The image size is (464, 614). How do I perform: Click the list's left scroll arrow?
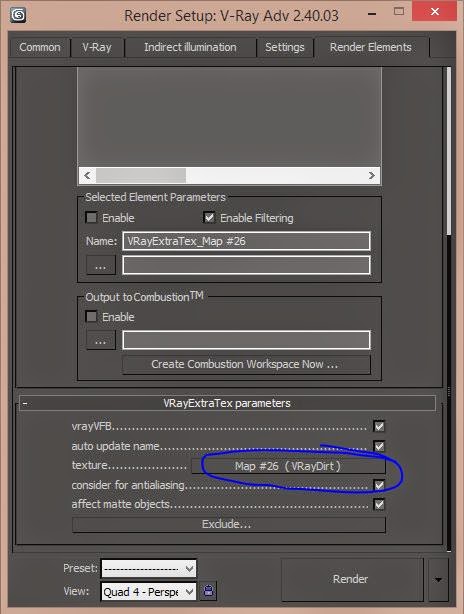point(87,175)
